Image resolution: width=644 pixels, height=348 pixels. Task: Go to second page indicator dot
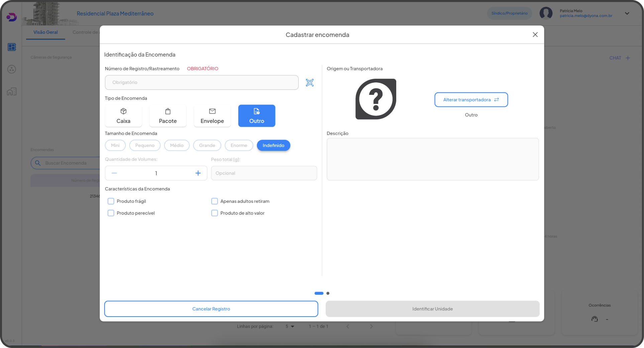328,293
